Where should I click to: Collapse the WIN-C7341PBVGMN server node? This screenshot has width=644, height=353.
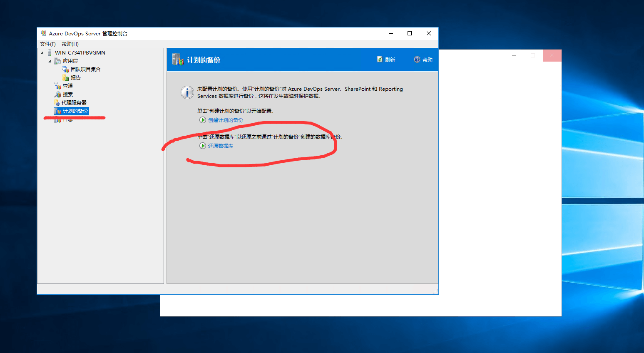[42, 53]
